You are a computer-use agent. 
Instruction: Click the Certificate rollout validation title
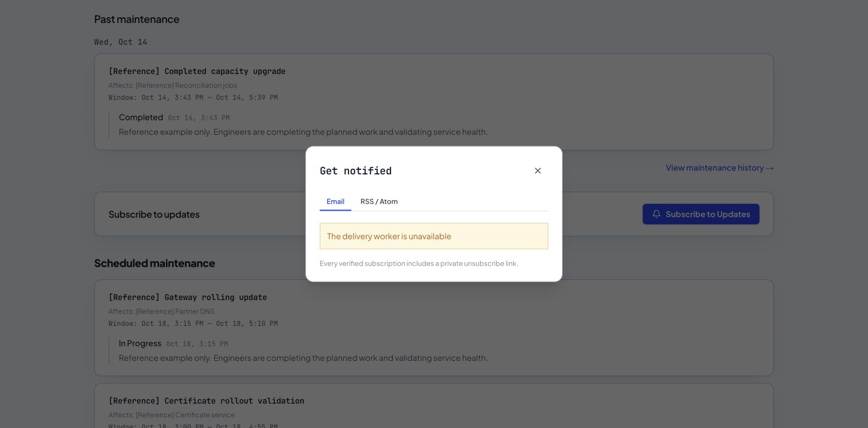point(206,400)
